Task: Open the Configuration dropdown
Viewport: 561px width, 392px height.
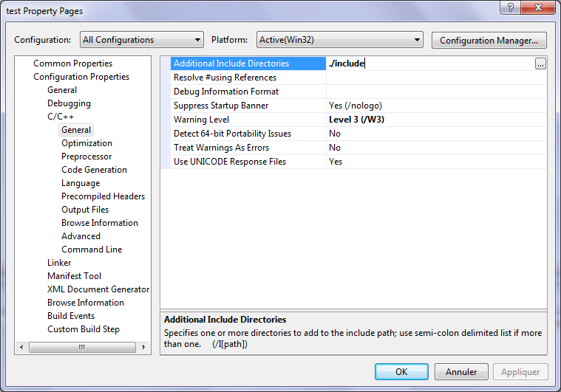Action: (141, 40)
